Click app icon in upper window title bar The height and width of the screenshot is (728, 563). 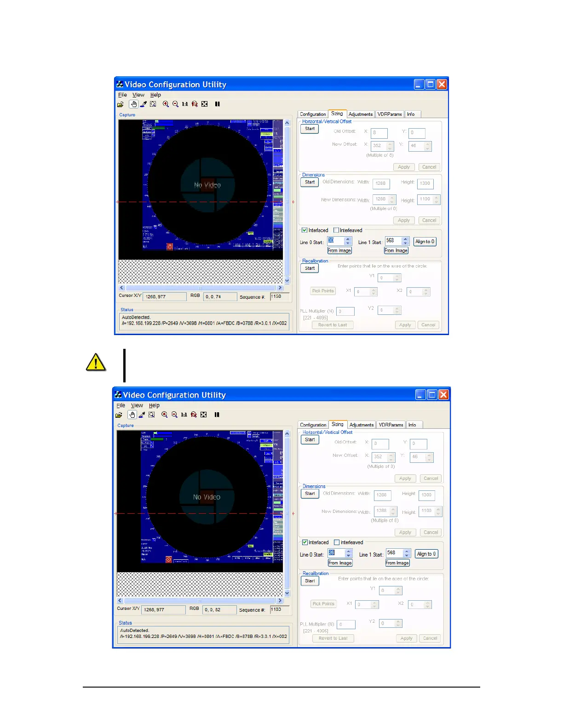(x=120, y=84)
